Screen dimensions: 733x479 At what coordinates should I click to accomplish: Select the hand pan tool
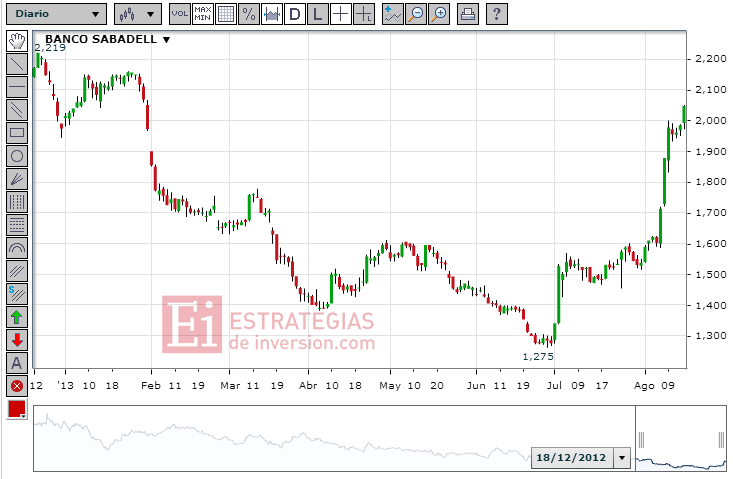click(17, 41)
